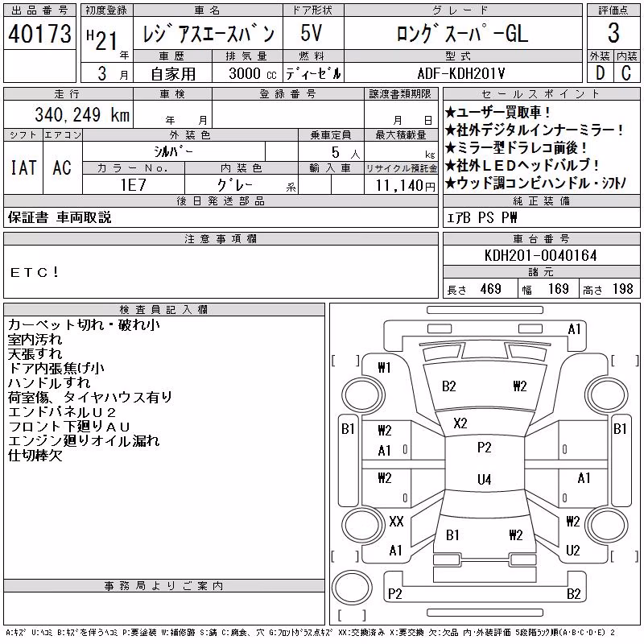
Task: Select the fuel type ディーゼル
Action: 313,74
